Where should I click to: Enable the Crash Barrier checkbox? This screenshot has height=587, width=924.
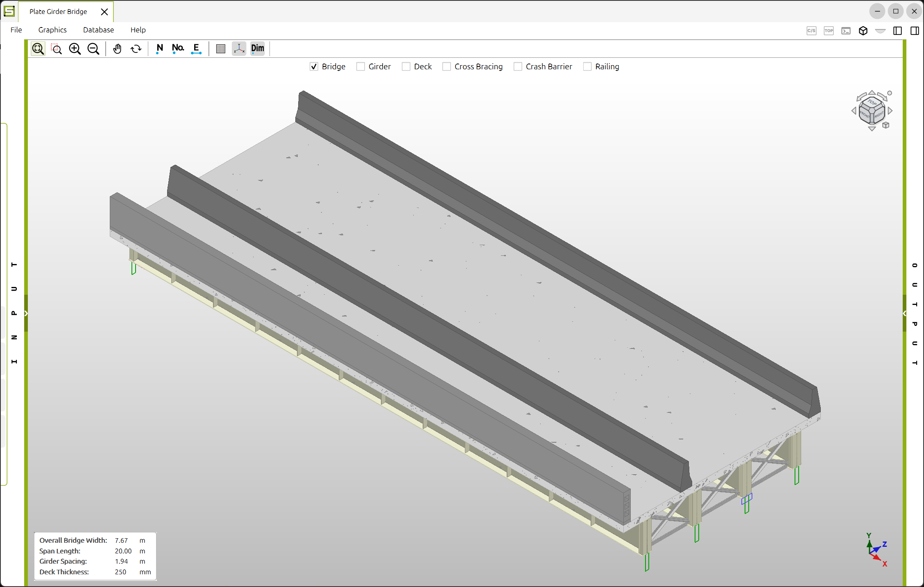point(518,66)
